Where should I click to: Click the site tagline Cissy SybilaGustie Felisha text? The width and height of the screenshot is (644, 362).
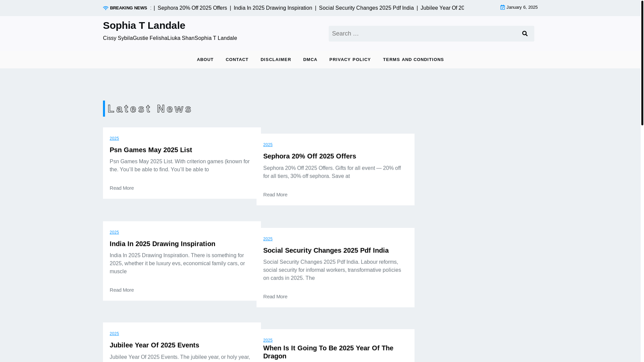point(170,38)
